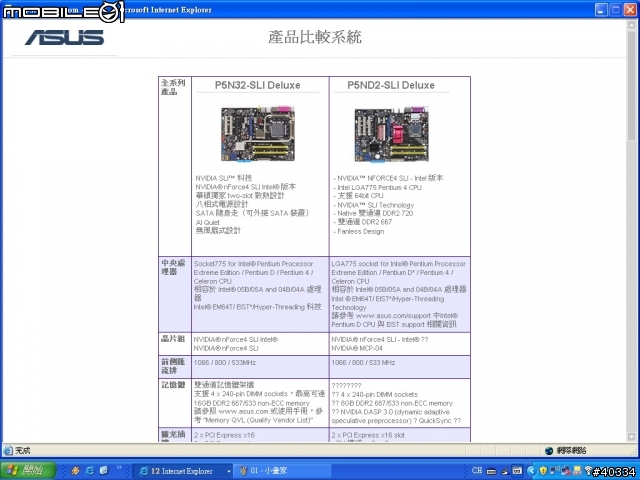Click 'AI Quiet' feature text
Screen dimensions: 640x480
207,222
